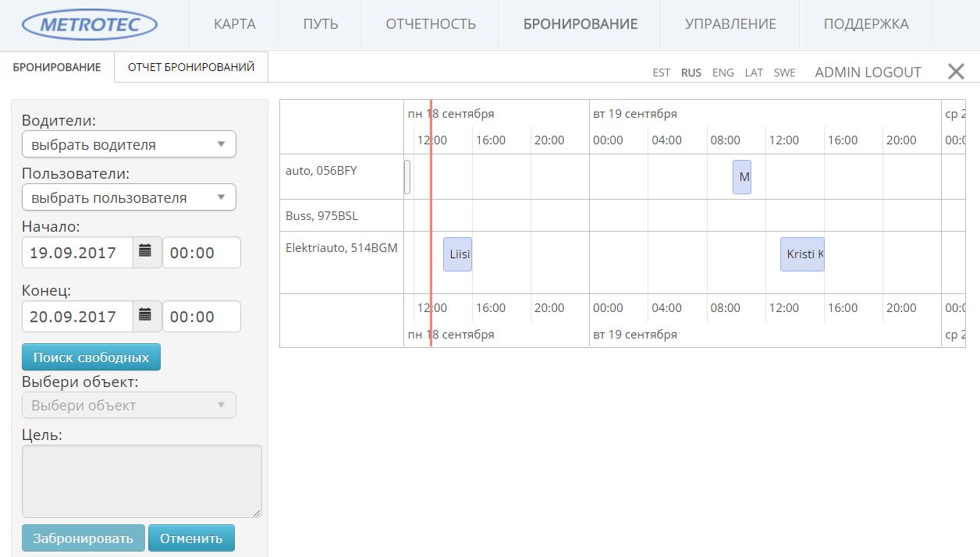Image resolution: width=980 pixels, height=557 pixels.
Task: Expand the driver selection dropdown
Action: 129,144
